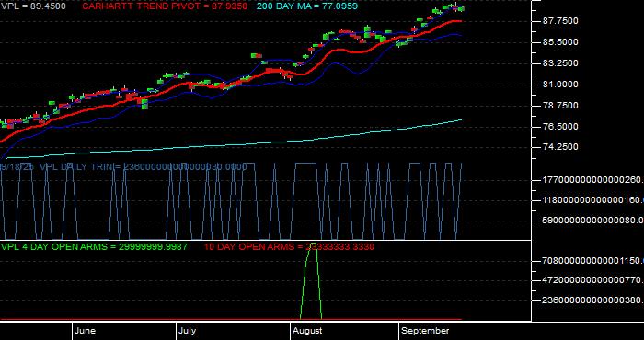644x340 pixels.
Task: Select the VPL 4 DAY OPEN ARMS label
Action: pyautogui.click(x=94, y=247)
